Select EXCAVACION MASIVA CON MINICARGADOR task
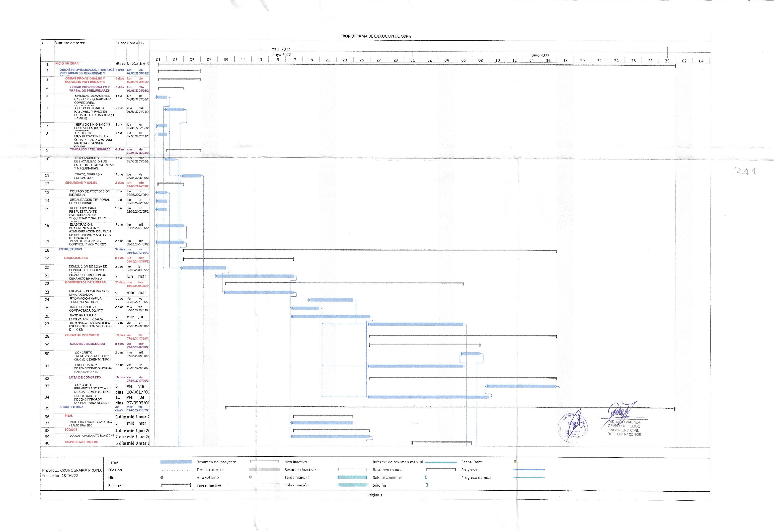The width and height of the screenshot is (774, 532). pos(89,293)
